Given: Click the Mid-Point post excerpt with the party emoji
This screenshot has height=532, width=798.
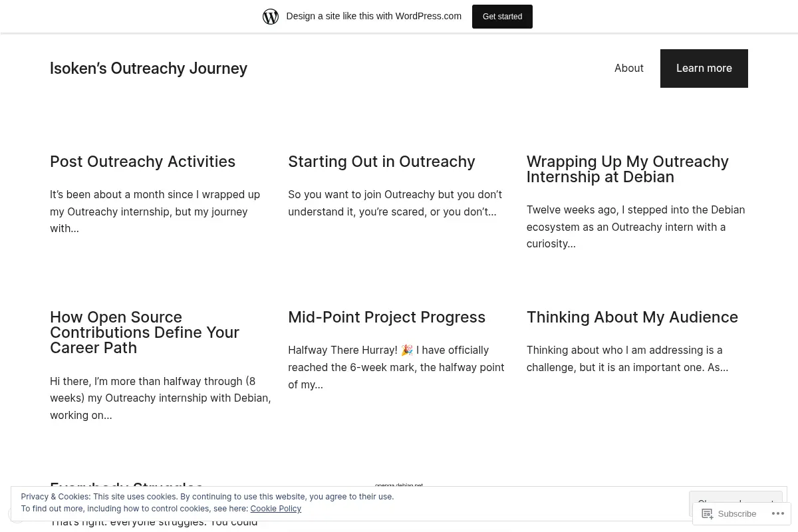Looking at the screenshot, I should pyautogui.click(x=396, y=367).
